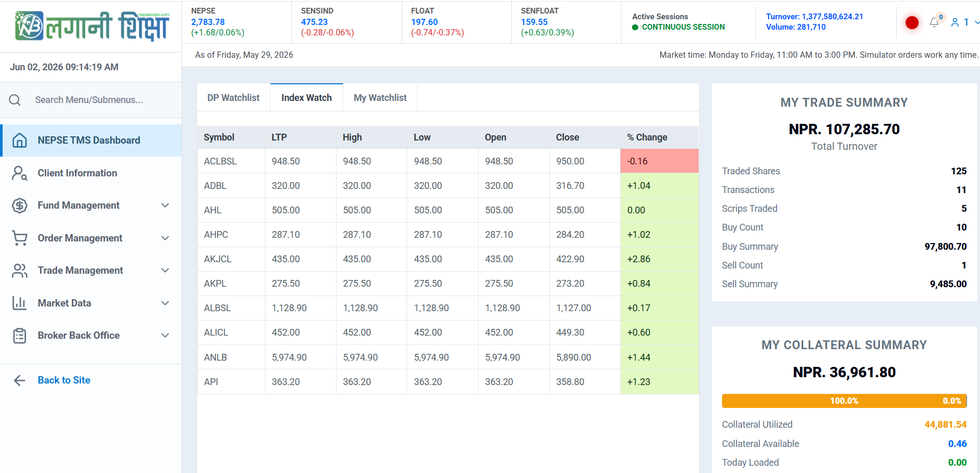Click the Total Turnover NPR. 107,285.70 amount
This screenshot has height=473, width=980.
click(x=844, y=129)
